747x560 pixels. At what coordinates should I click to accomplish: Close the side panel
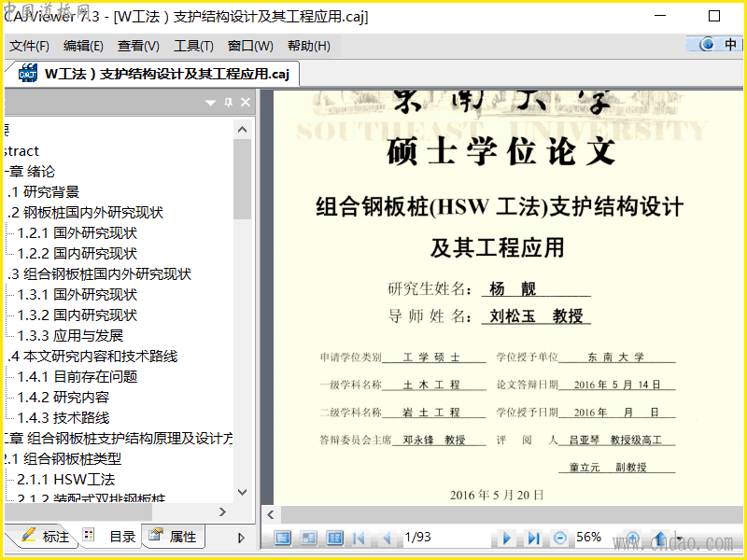coord(246,103)
